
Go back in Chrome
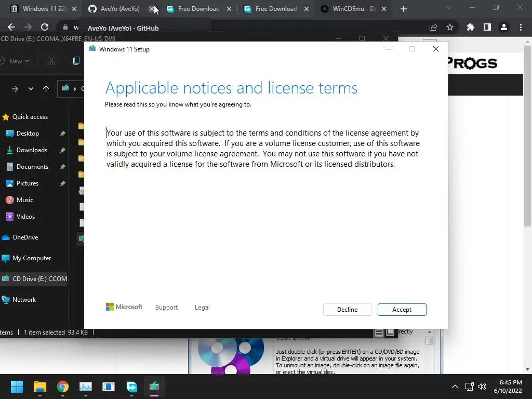11,27
